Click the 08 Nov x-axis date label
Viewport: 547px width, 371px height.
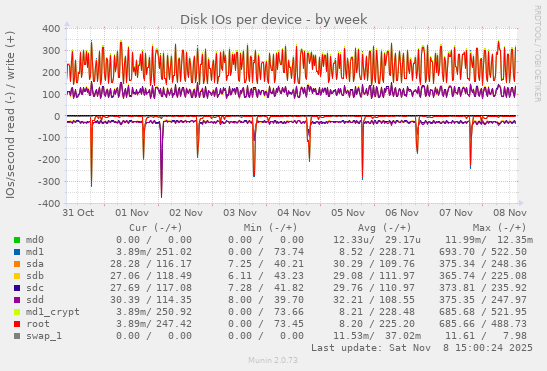click(510, 213)
